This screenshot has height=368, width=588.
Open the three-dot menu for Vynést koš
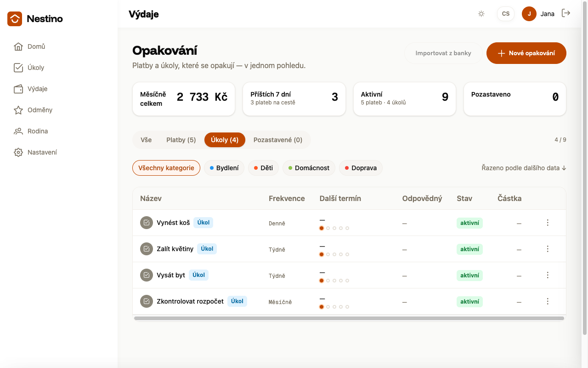point(548,223)
